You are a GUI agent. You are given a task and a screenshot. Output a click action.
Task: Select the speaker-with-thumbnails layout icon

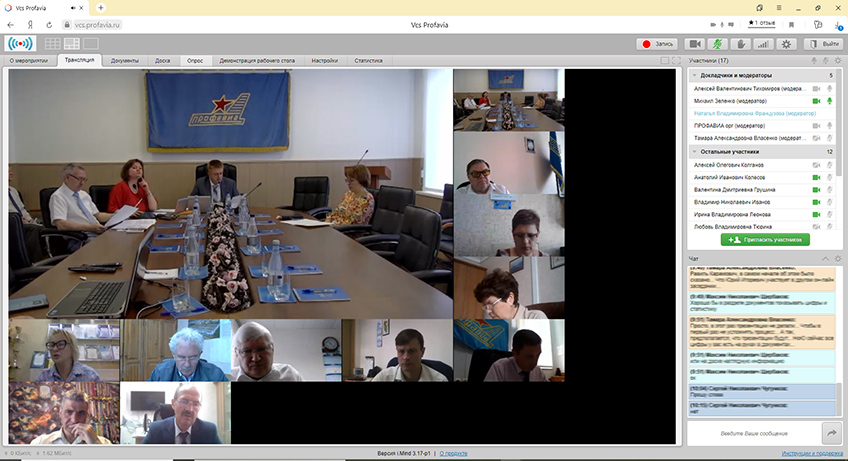[71, 44]
